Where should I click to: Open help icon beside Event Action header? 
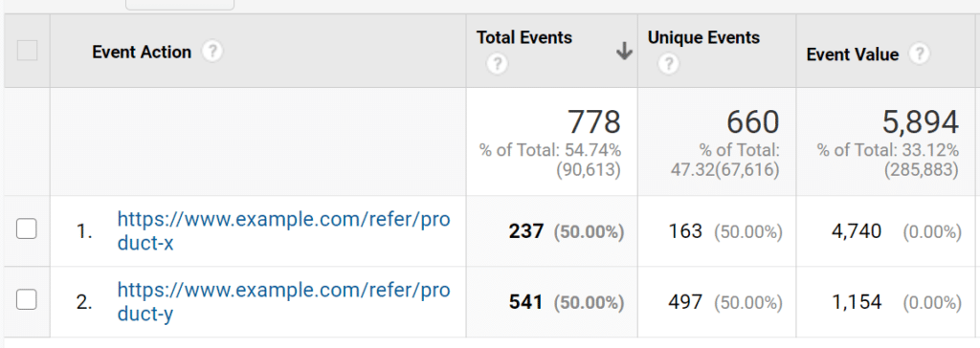tap(212, 52)
